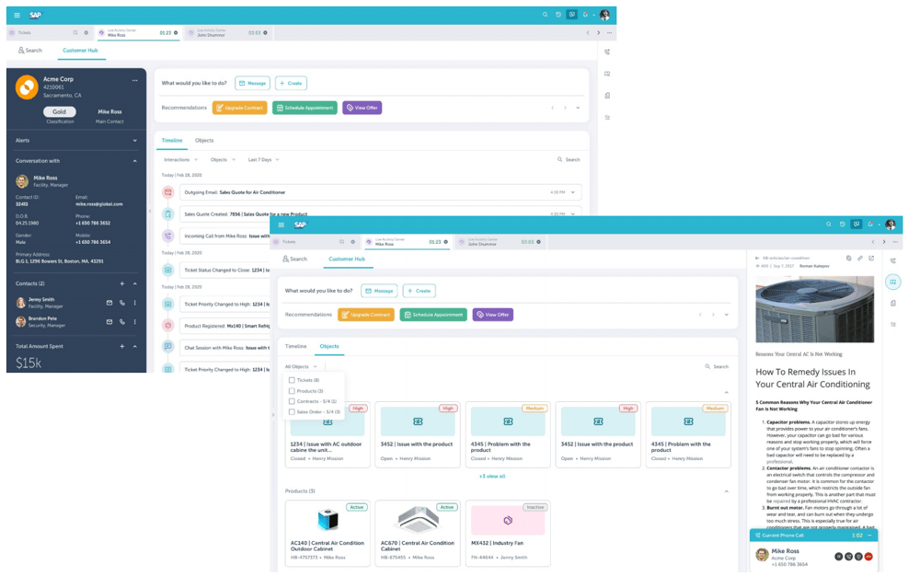Open hamburger menu in front window

(x=281, y=225)
